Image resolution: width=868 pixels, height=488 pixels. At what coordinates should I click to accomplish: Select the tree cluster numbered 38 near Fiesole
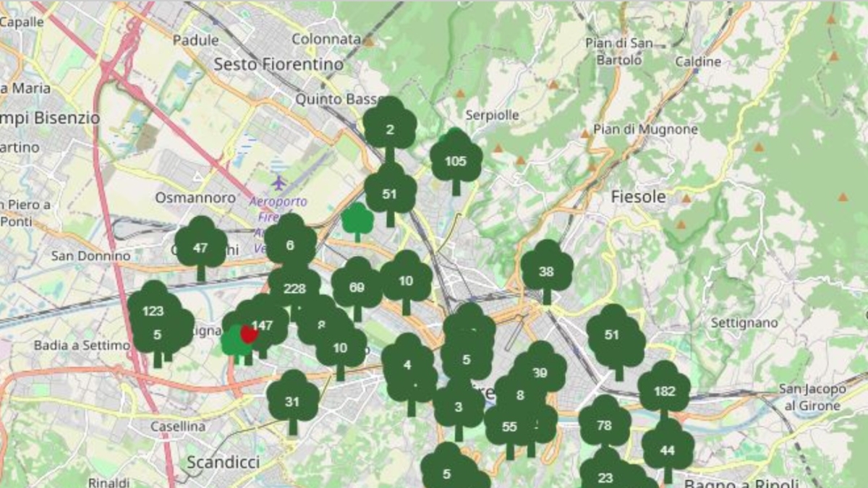click(547, 273)
